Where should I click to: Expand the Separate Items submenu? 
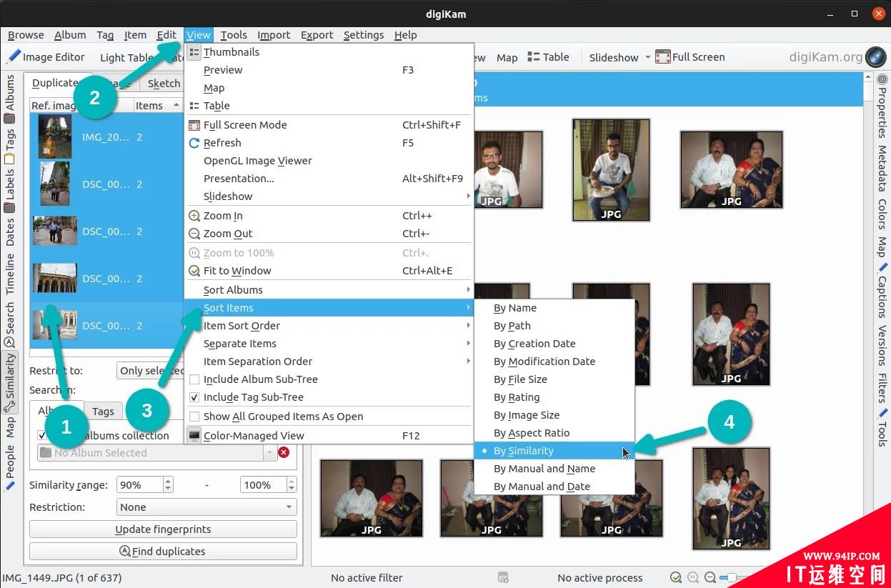329,344
